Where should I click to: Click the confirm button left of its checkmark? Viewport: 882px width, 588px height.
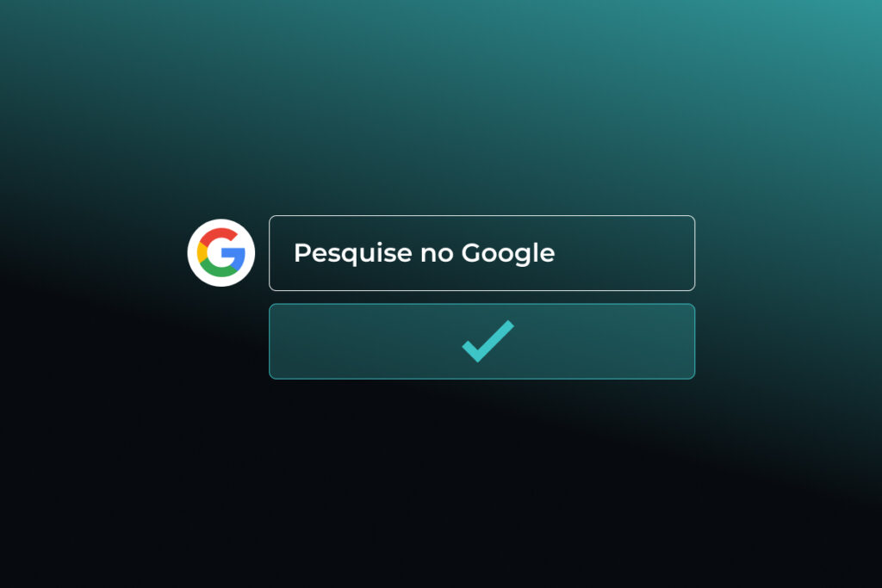pos(365,341)
